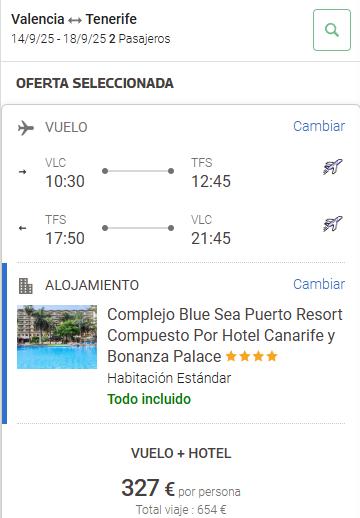This screenshot has height=518, width=360.
Task: Click the outbound departure time 10:30
Action: click(x=65, y=181)
